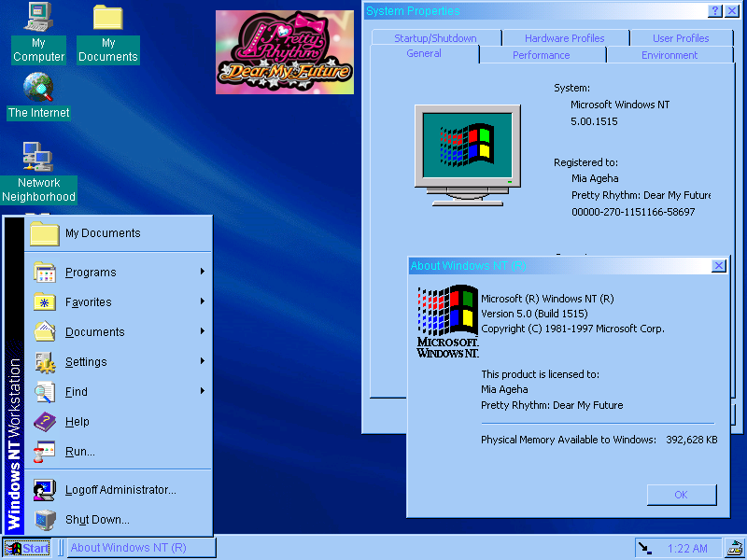Click the Programs folder icon in Start menu
747x560 pixels.
(x=45, y=273)
